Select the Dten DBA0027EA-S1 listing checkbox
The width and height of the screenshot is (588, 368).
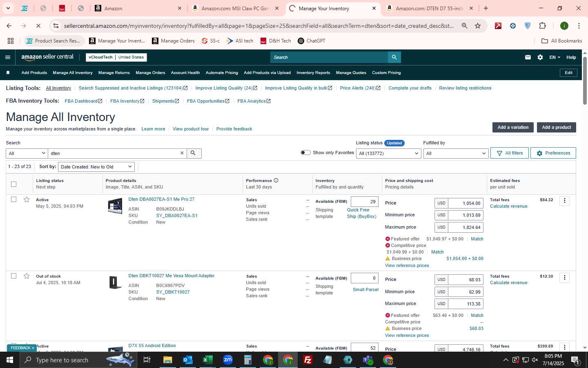click(x=13, y=200)
